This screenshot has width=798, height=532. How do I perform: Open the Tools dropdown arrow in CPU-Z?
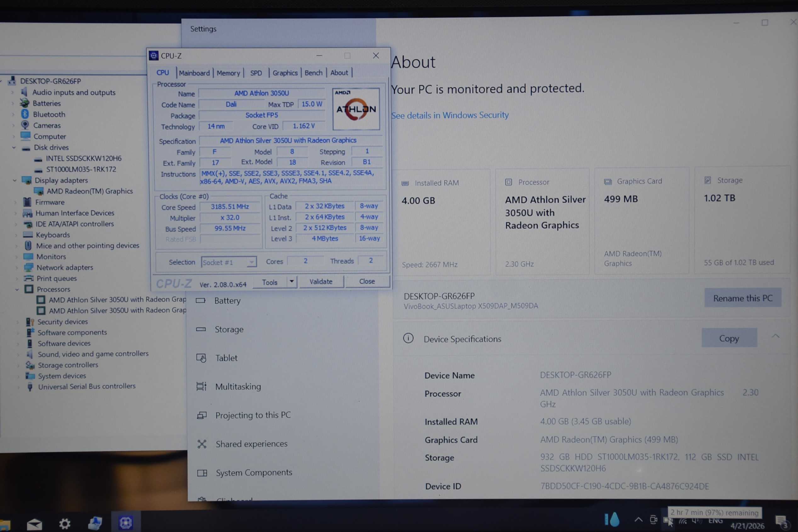(x=291, y=282)
